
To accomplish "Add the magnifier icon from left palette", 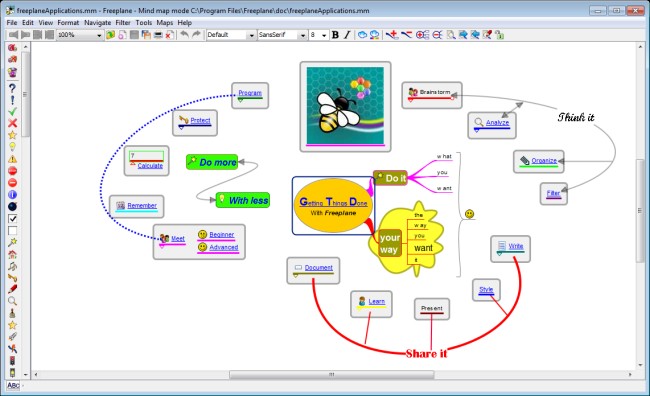I will [12, 301].
